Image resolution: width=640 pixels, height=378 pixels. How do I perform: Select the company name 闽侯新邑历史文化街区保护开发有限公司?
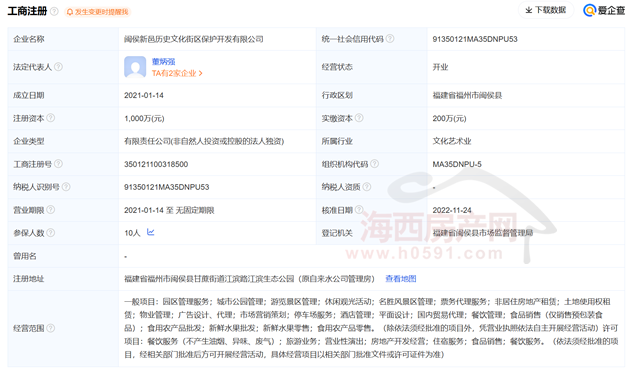coord(194,39)
